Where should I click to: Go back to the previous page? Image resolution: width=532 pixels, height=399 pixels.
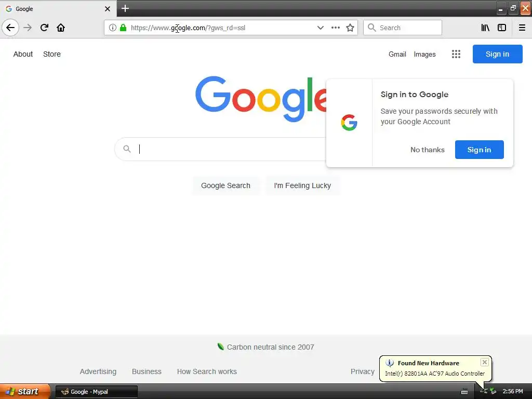10,28
